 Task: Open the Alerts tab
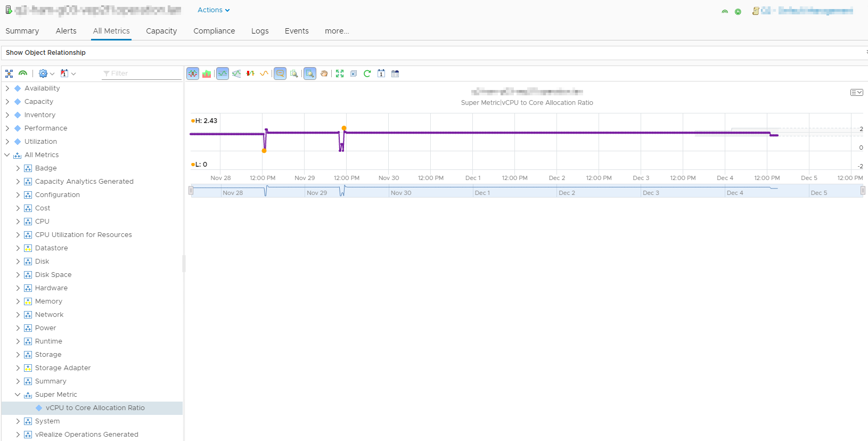[x=66, y=31]
